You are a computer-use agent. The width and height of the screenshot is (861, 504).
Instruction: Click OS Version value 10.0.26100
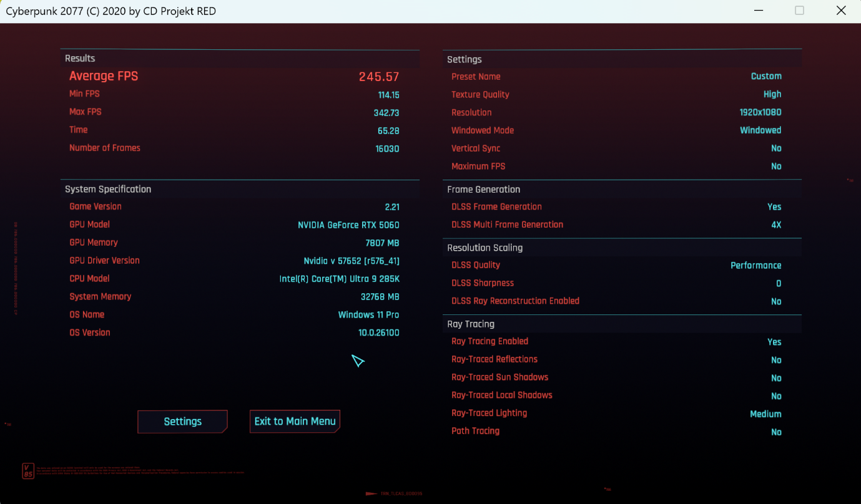[x=379, y=333]
